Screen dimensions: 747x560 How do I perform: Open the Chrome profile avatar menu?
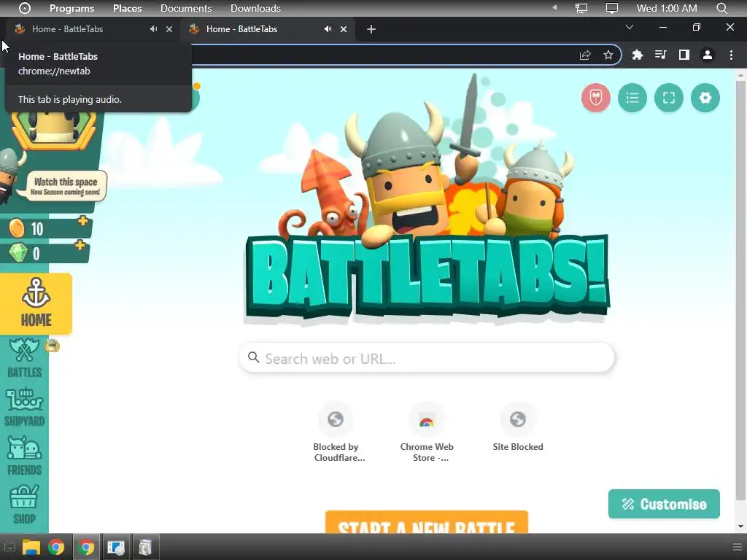708,55
